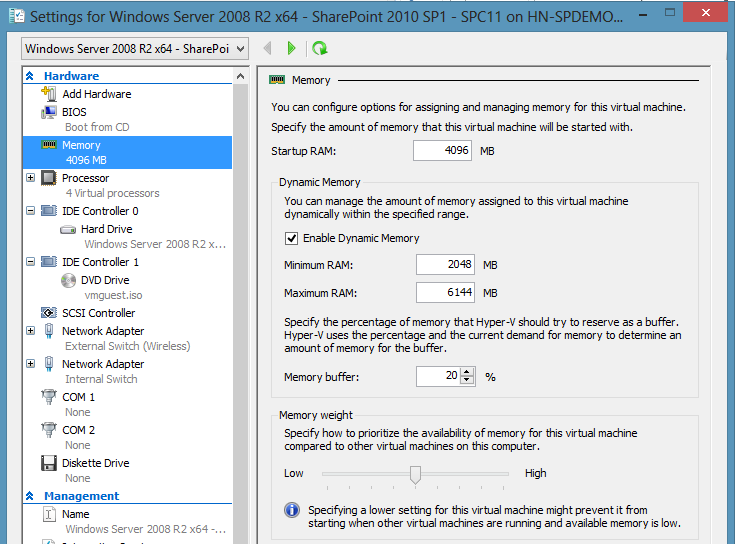Select the BIOS icon in Hardware list
735x544 pixels.
coord(49,112)
